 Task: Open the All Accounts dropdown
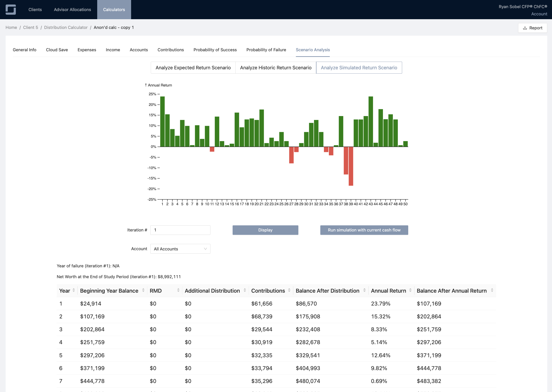click(180, 249)
